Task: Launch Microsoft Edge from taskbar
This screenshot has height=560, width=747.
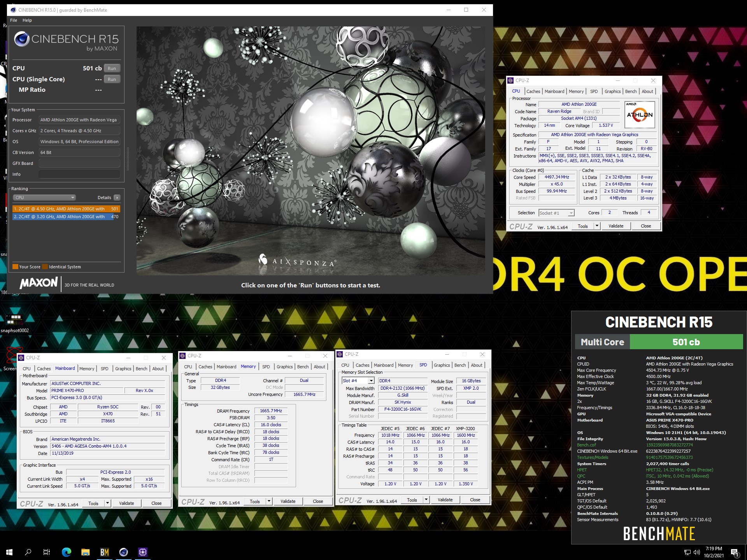Action: point(67,552)
